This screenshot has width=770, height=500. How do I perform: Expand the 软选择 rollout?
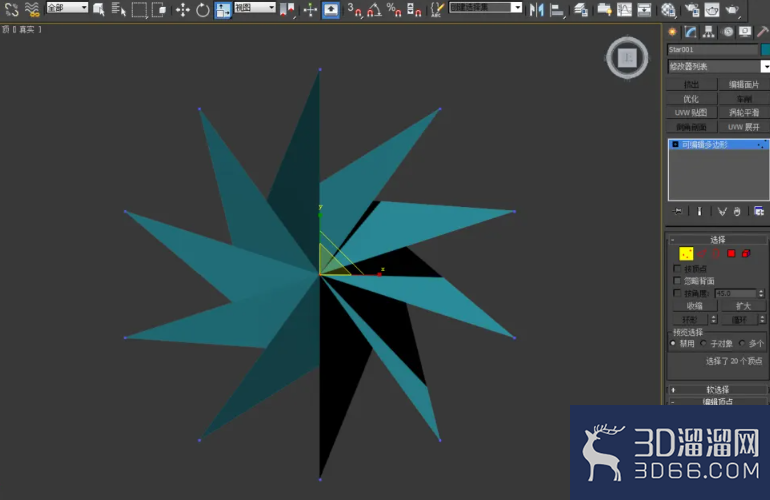pyautogui.click(x=717, y=389)
